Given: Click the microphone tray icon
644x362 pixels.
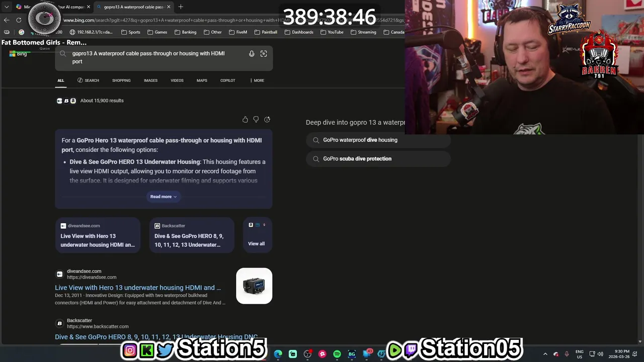Looking at the screenshot, I should [567, 354].
